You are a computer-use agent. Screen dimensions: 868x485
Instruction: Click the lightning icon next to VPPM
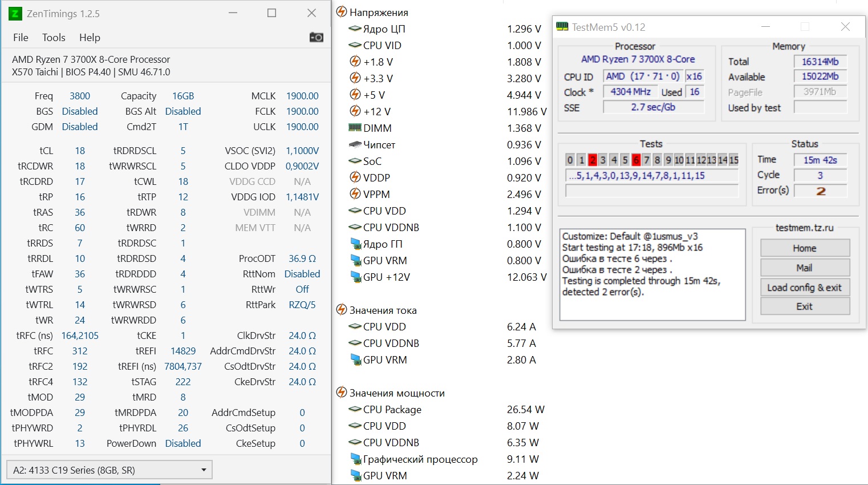point(355,194)
